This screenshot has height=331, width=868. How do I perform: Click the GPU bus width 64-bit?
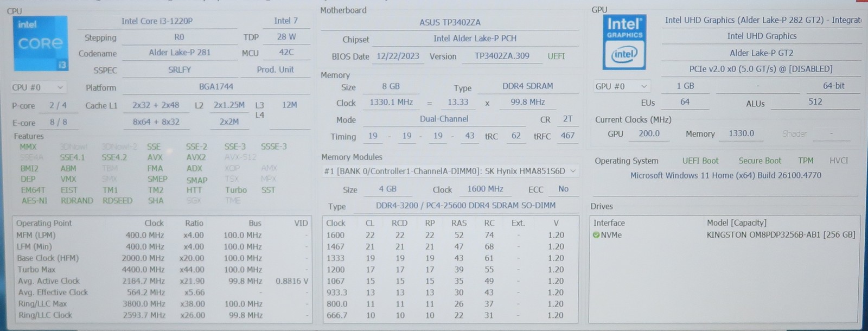[x=833, y=86]
